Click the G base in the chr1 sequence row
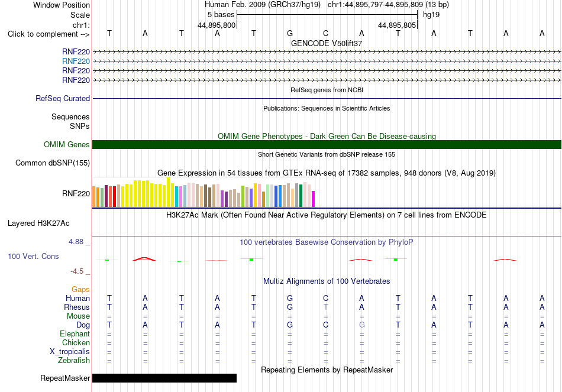562x392 pixels. (x=290, y=33)
